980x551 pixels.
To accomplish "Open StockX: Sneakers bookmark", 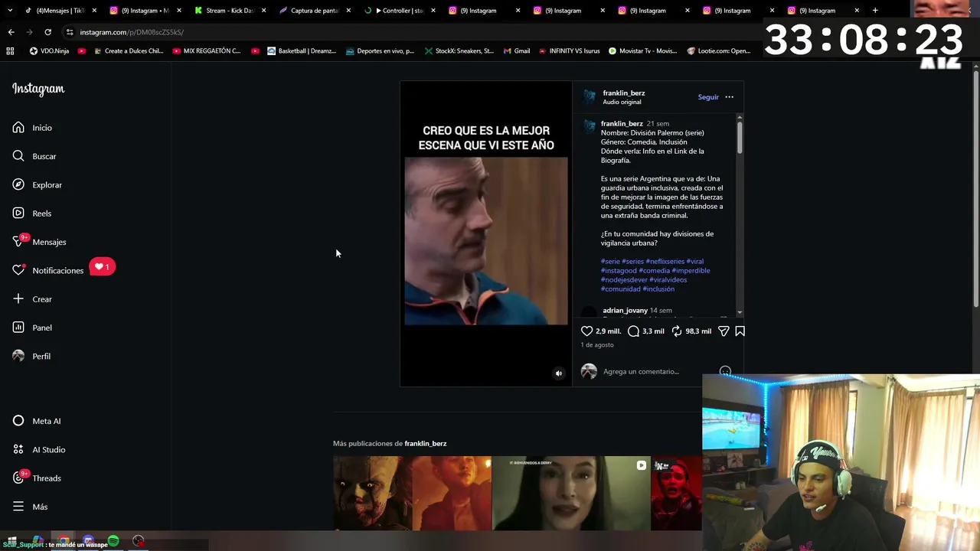I will point(459,51).
